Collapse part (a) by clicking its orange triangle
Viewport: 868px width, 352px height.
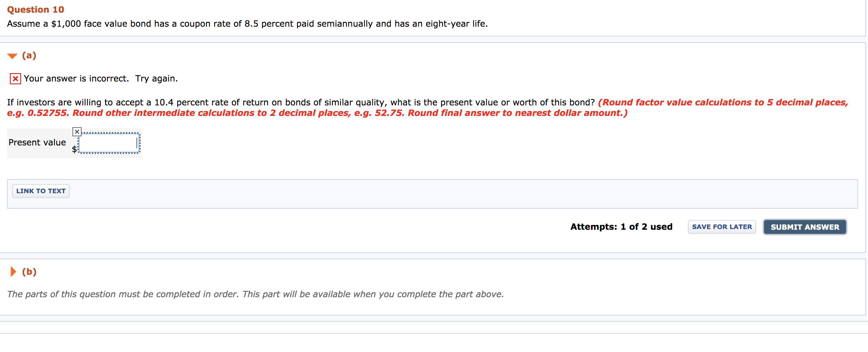click(x=12, y=55)
